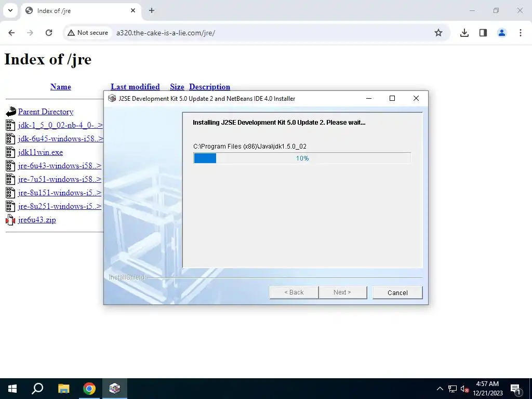Viewport: 532px width, 399px height.
Task: Sort listing by Size column
Action: click(177, 87)
